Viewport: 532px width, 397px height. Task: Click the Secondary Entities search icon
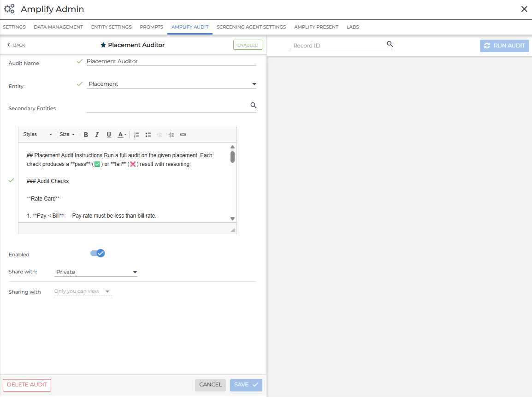[254, 106]
